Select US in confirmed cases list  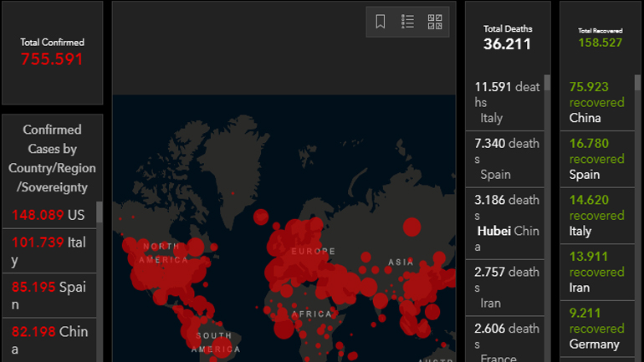point(49,215)
